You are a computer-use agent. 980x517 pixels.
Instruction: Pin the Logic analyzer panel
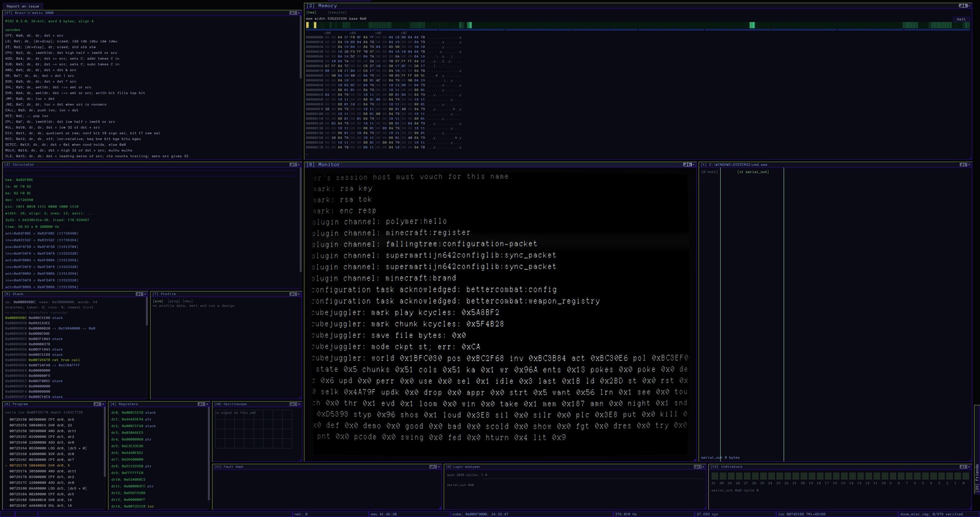(x=697, y=467)
